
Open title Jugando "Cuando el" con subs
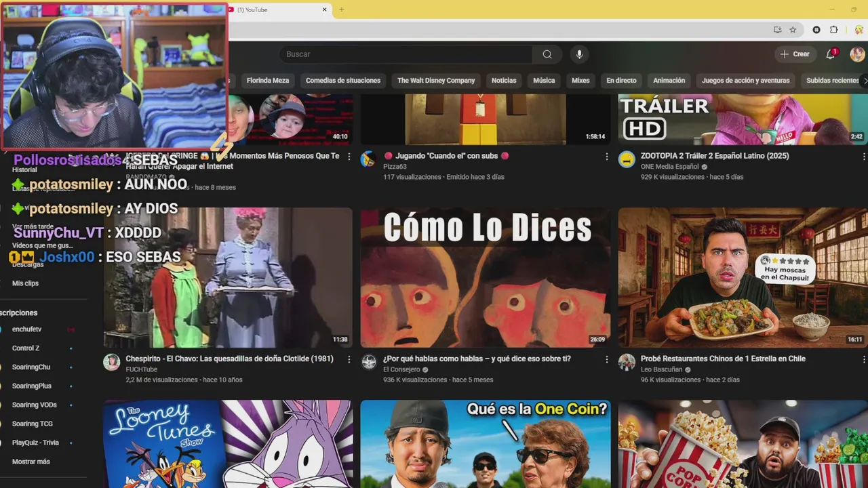446,156
